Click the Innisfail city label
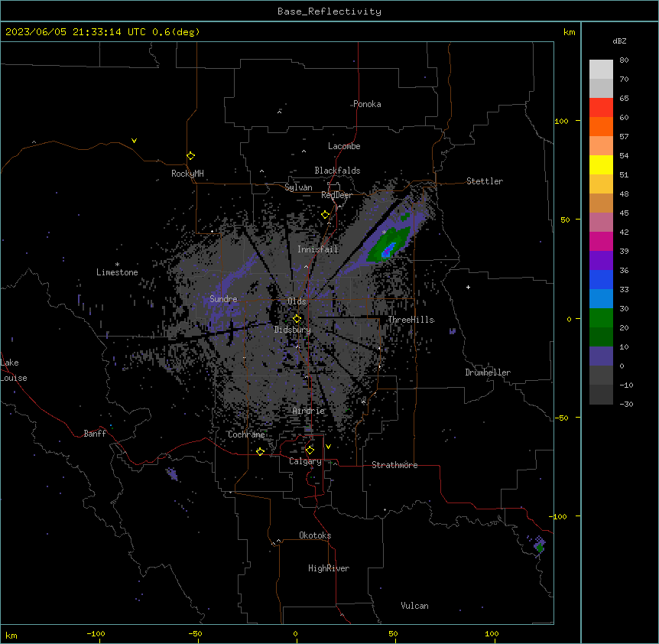The width and height of the screenshot is (659, 644). [x=317, y=249]
